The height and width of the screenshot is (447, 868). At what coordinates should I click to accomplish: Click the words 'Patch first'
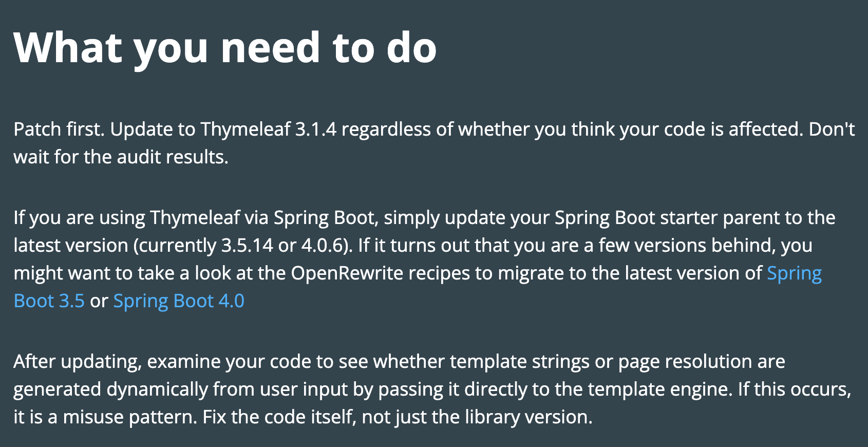[59, 129]
